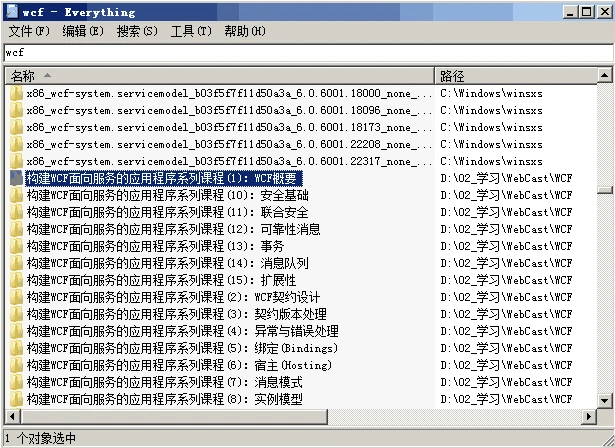
Task: Sort results by 名称 column header
Action: coord(220,75)
